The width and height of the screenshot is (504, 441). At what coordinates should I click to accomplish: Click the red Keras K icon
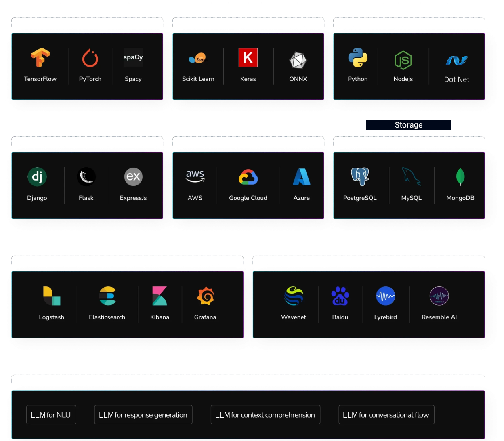[x=248, y=58]
